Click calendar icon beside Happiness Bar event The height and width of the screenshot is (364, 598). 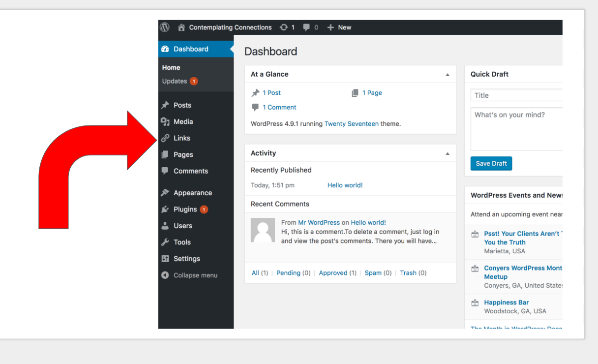click(x=475, y=303)
